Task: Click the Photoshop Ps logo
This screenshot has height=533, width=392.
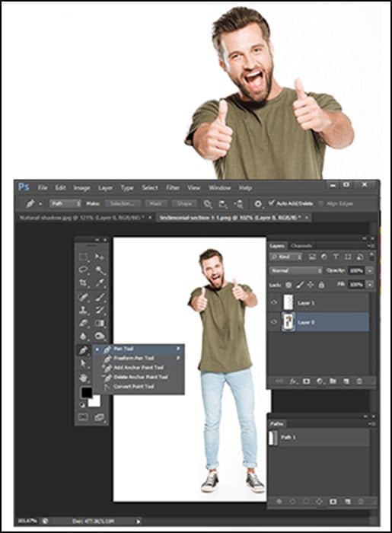Action: (x=24, y=187)
